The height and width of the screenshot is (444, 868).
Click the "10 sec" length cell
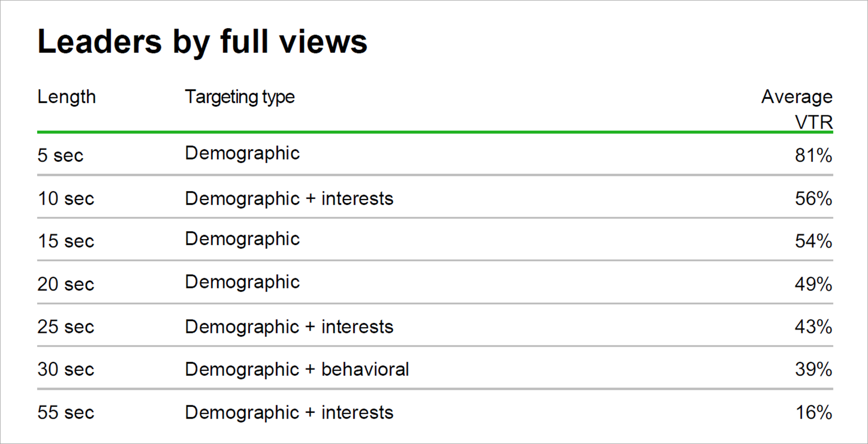pyautogui.click(x=66, y=199)
